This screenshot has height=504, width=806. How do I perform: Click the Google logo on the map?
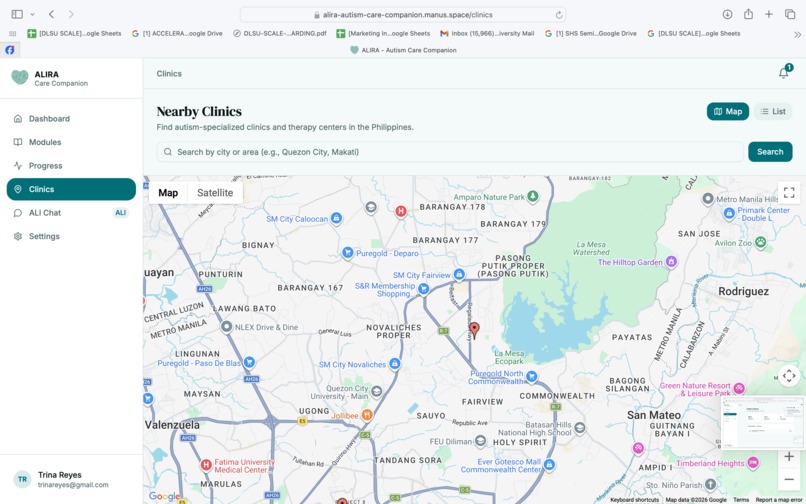[164, 496]
